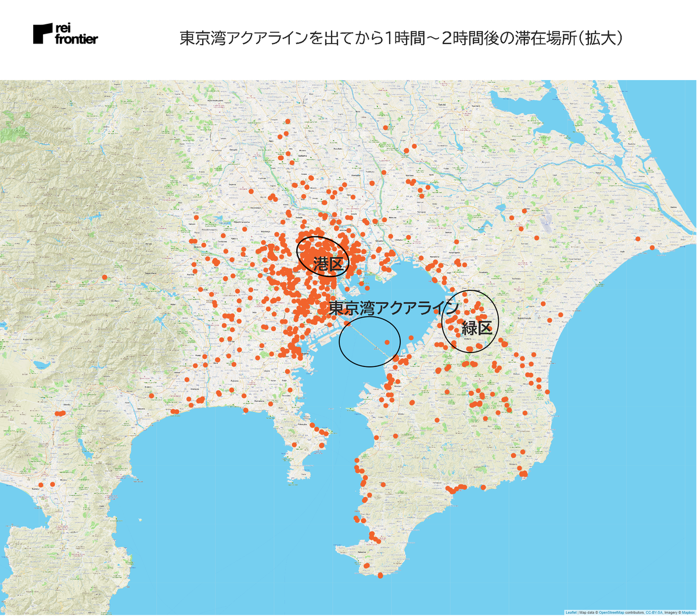Viewport: 697px width, 616px height.
Task: Click the 東京湾アクアライン map label
Action: [x=394, y=308]
